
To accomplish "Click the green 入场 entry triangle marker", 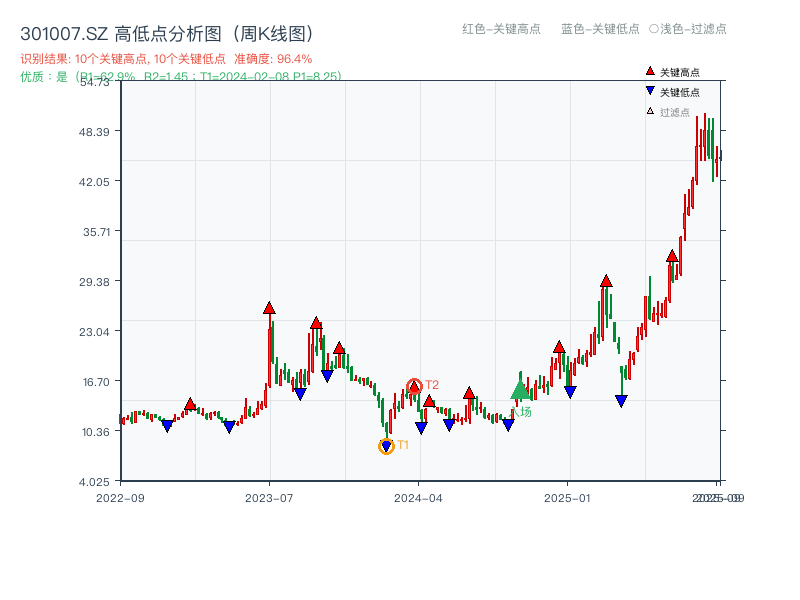I will pos(520,392).
